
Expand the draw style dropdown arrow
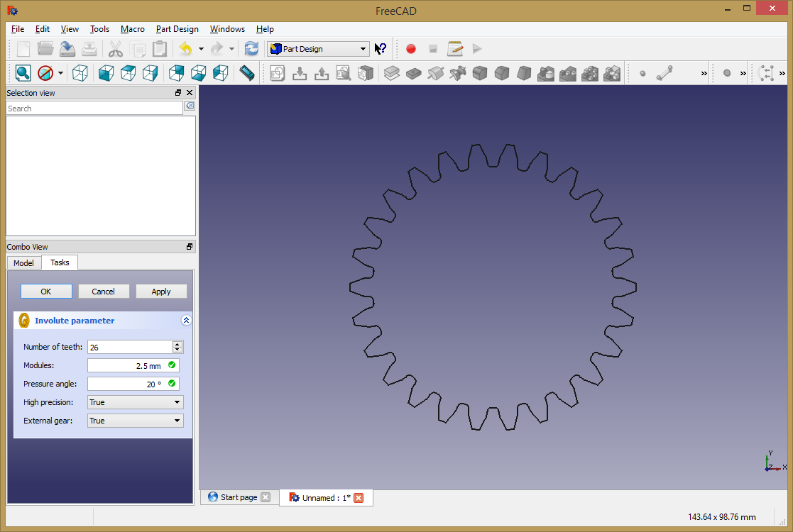click(x=60, y=73)
